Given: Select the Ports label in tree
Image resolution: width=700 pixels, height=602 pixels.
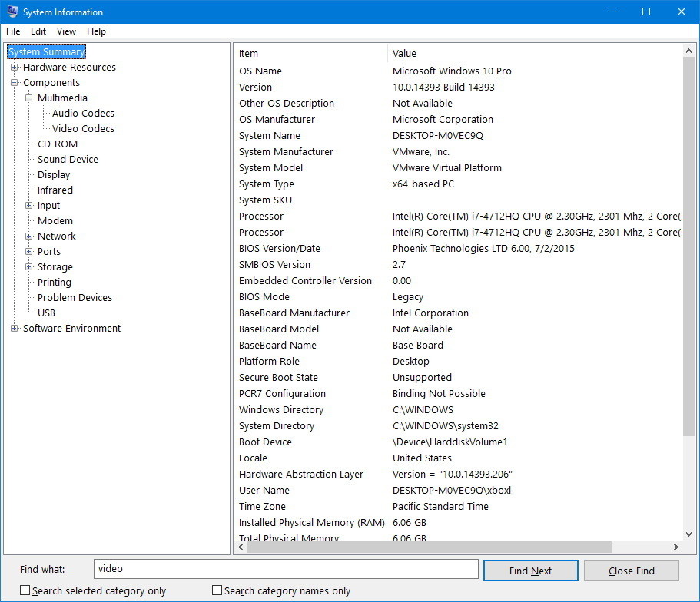Looking at the screenshot, I should pyautogui.click(x=49, y=251).
